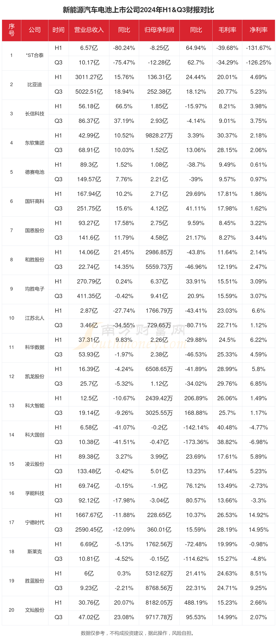
Task: Click the 公司 column header
Action: (x=35, y=30)
